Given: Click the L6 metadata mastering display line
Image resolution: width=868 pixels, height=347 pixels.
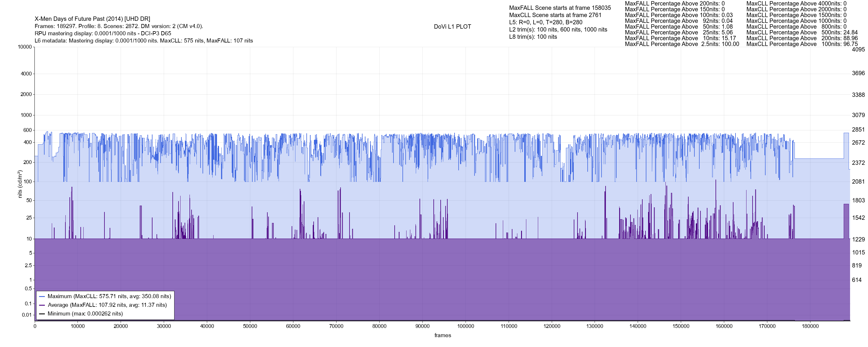Looking at the screenshot, I should (x=144, y=41).
